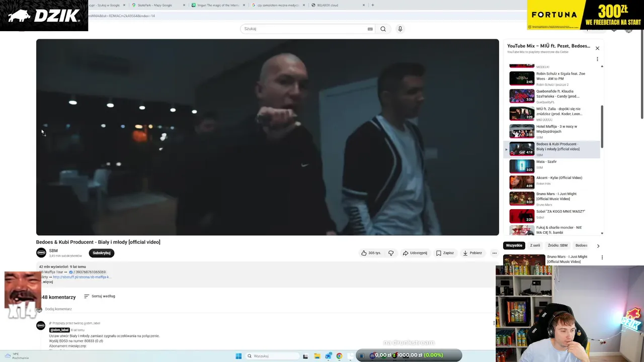Viewport: 644px width, 362px height.
Task: Open File Explorer from the taskbar
Action: tap(317, 356)
